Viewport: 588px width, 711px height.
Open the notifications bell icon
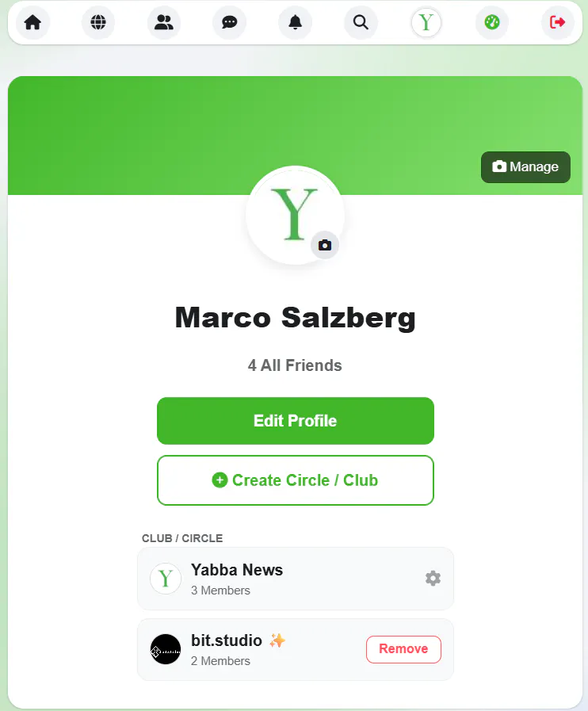coord(295,22)
